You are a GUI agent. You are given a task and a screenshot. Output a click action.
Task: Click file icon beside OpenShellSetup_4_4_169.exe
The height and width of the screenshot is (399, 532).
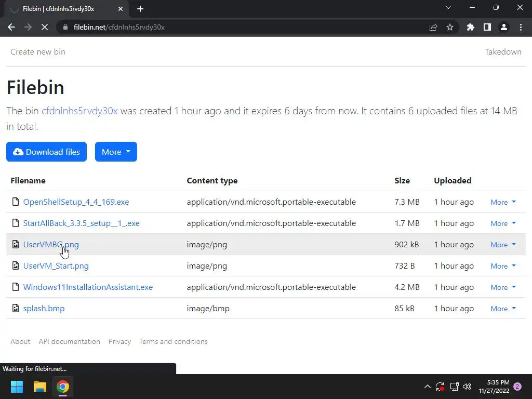pyautogui.click(x=15, y=202)
